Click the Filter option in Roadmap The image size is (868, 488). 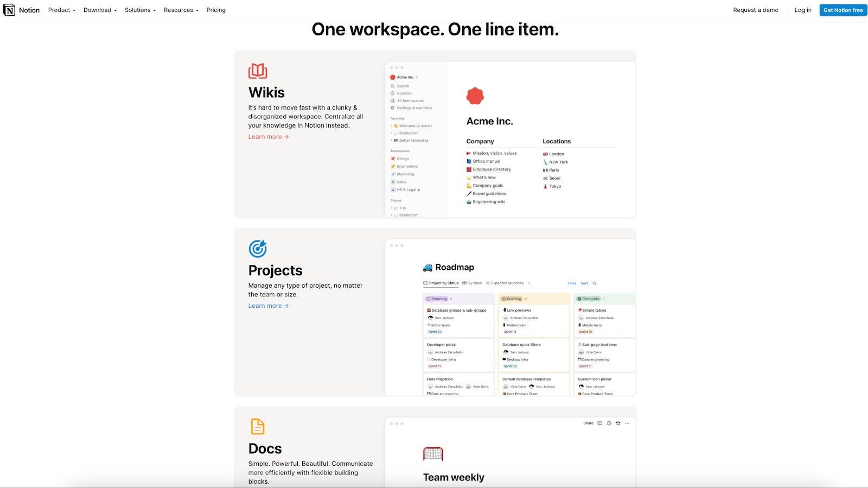coord(572,283)
